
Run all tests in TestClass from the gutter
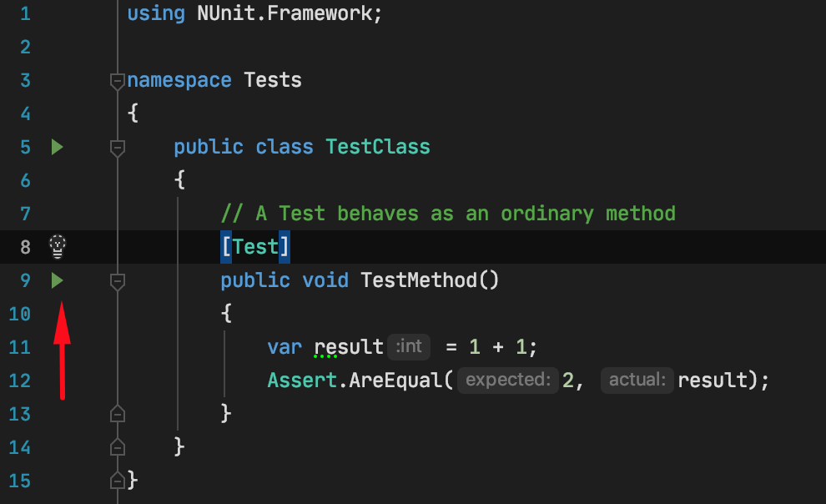57,147
